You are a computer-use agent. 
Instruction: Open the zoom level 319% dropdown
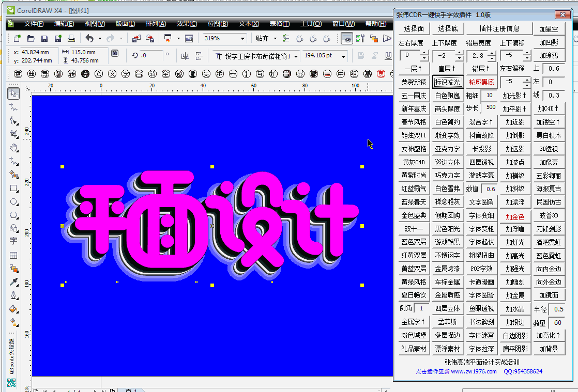click(242, 38)
